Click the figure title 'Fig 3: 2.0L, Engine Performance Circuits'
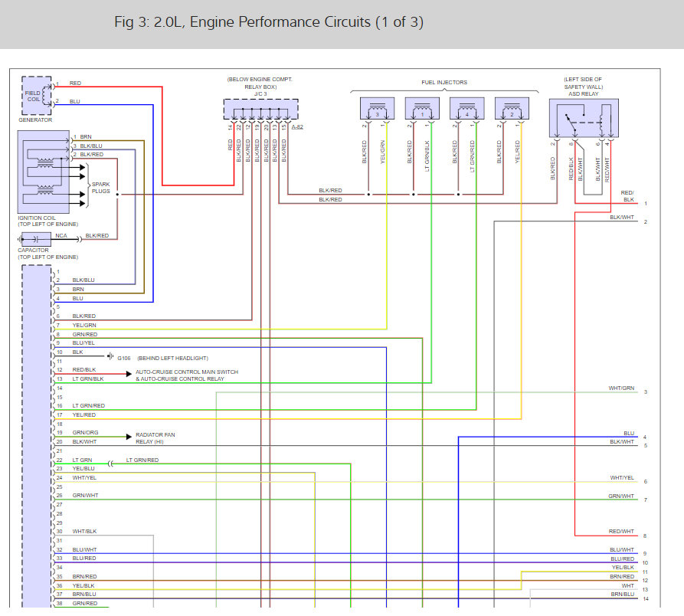The height and width of the screenshot is (616, 684). (269, 21)
